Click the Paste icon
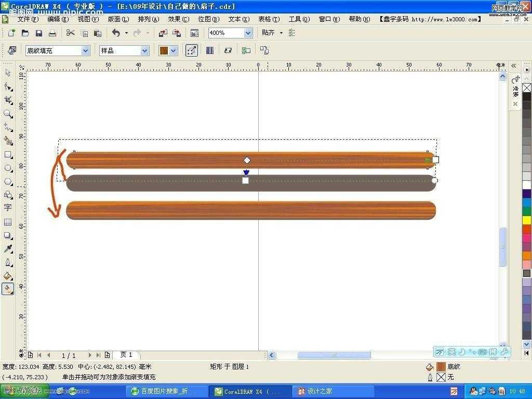The height and width of the screenshot is (399, 532). coord(97,33)
